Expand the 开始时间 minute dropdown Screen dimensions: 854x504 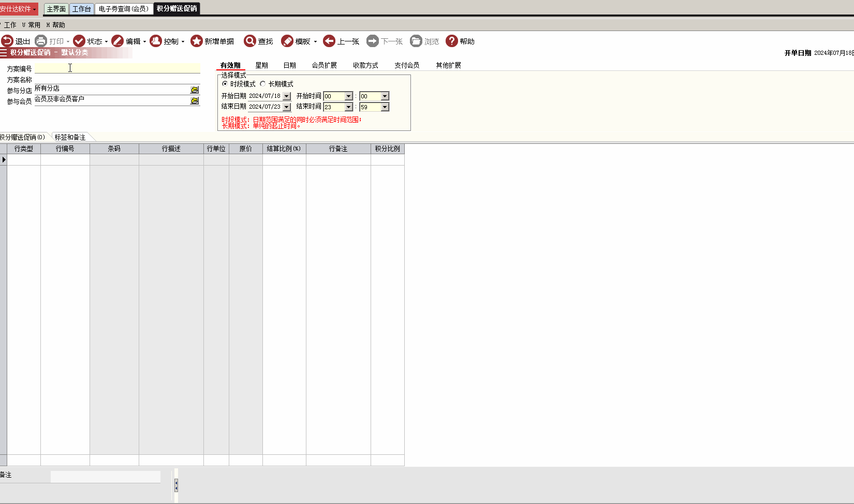(x=385, y=96)
